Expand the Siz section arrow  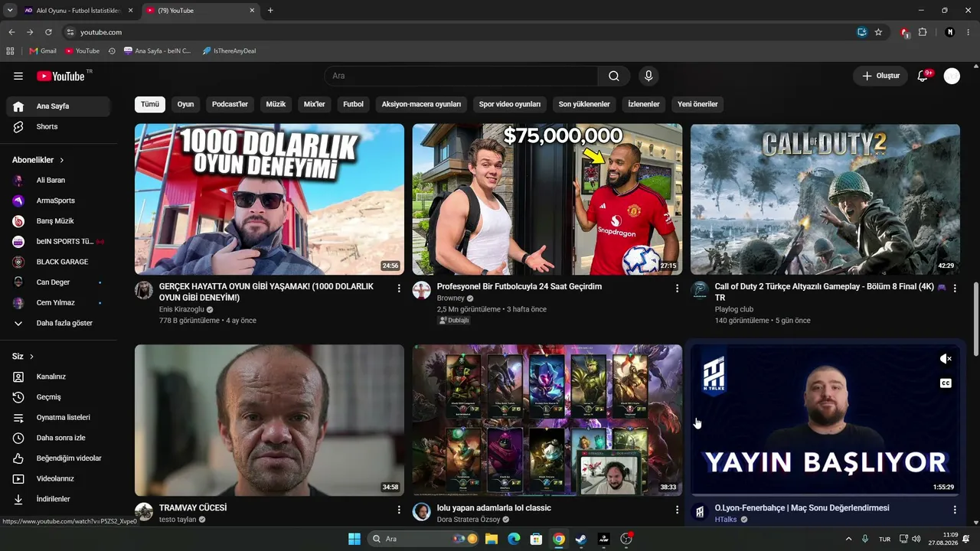point(31,357)
